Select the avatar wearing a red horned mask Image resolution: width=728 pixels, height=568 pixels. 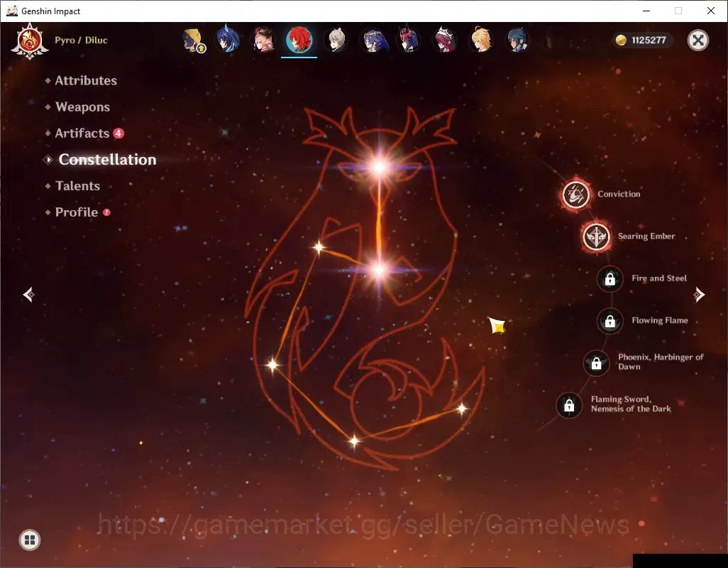point(409,40)
